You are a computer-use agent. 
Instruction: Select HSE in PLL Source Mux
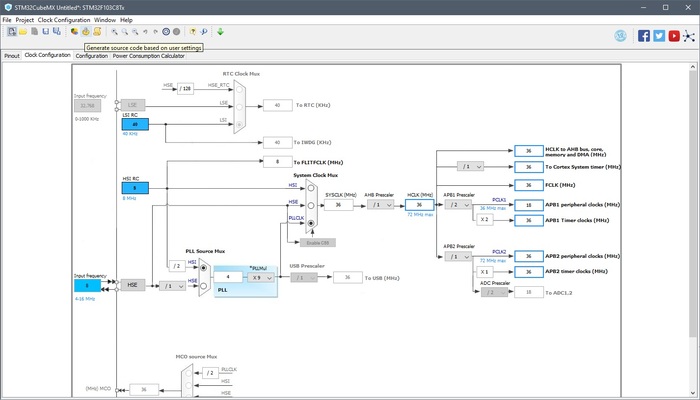tap(204, 286)
